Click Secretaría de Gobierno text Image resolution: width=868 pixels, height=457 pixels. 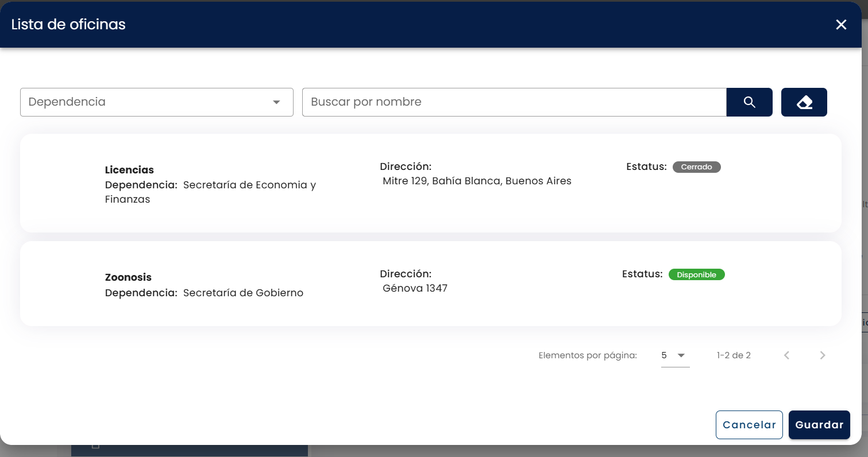tap(243, 293)
